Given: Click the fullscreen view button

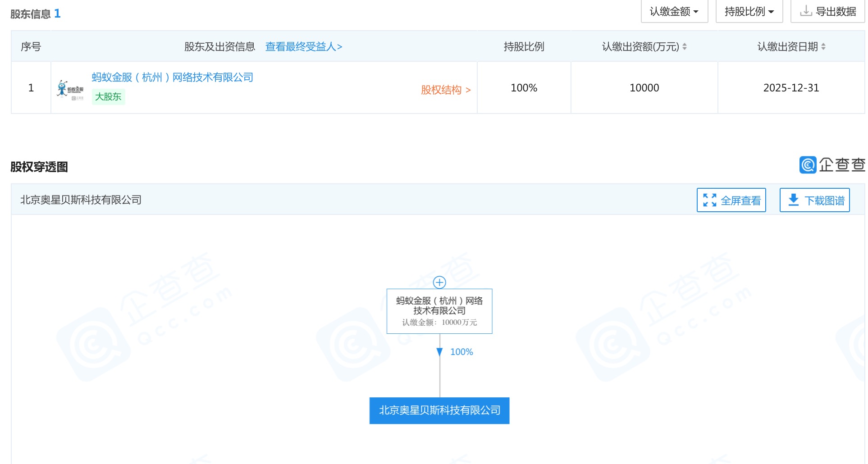Looking at the screenshot, I should pyautogui.click(x=731, y=200).
